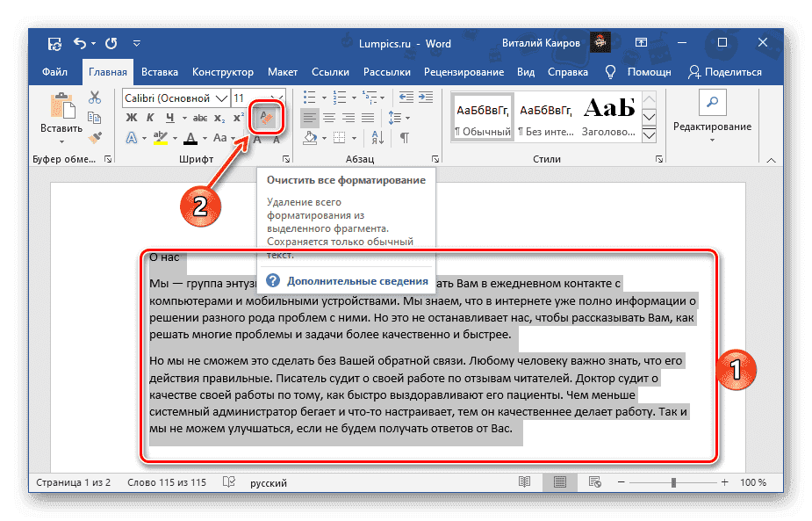Apply strikethrough to selected text
The height and width of the screenshot is (521, 812).
[199, 117]
